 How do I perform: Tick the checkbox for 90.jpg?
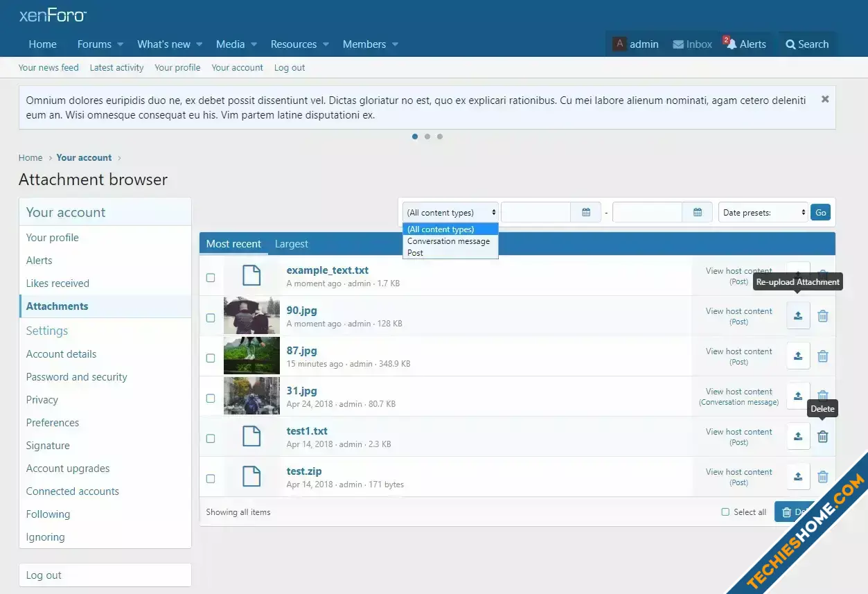pyautogui.click(x=211, y=317)
